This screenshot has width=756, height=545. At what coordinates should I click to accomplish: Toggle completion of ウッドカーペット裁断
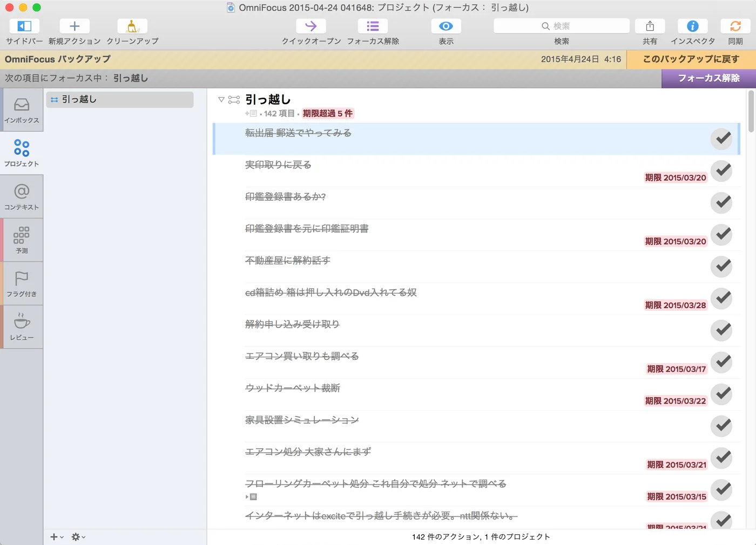[x=721, y=393]
